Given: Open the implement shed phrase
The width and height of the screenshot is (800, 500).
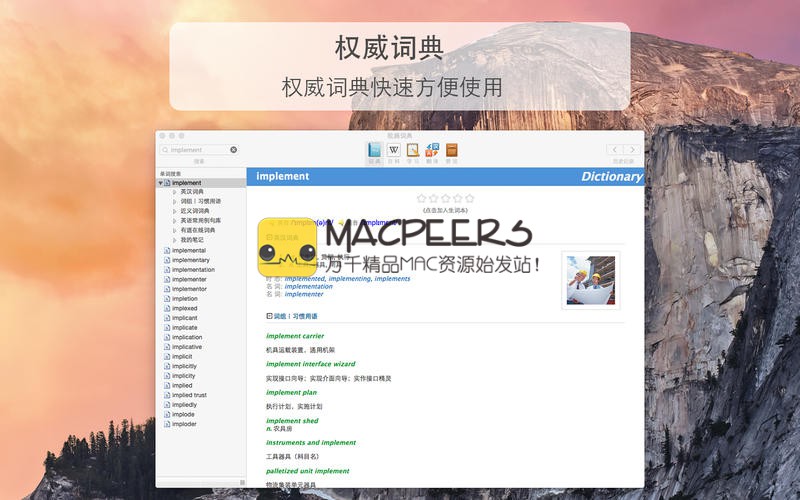Looking at the screenshot, I should point(292,421).
